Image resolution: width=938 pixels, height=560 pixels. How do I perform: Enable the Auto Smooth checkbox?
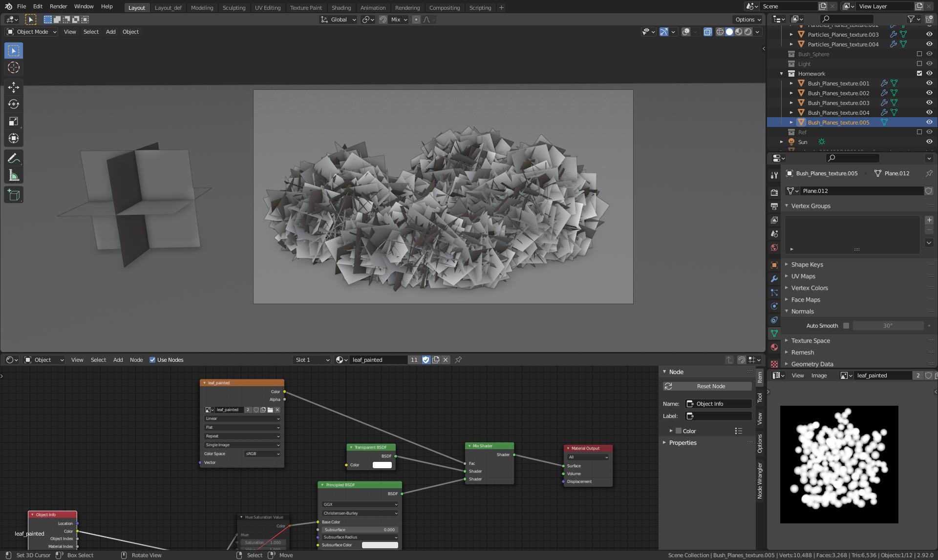[846, 326]
